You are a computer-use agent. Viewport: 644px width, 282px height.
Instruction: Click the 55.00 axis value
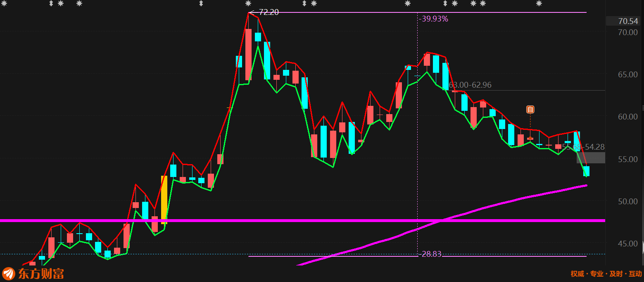628,159
